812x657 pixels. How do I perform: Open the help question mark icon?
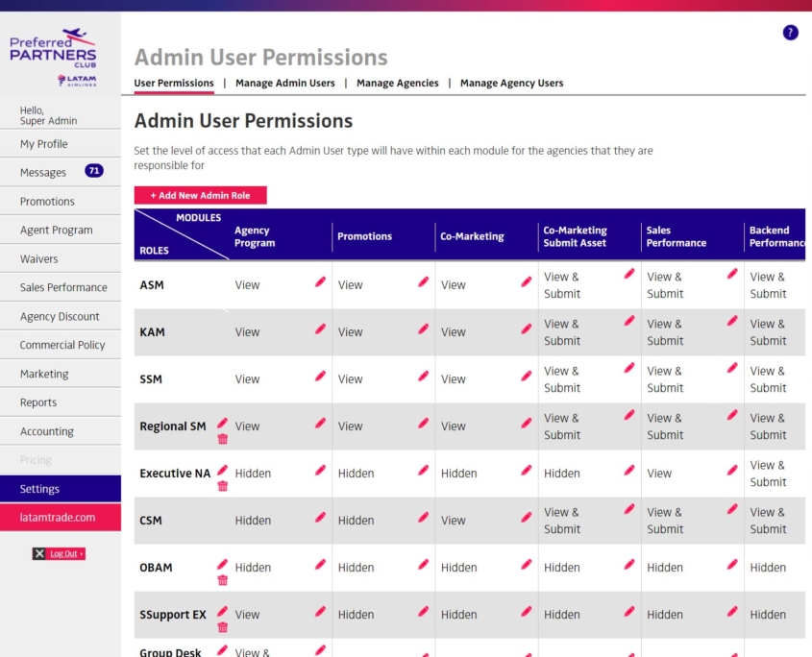click(790, 33)
